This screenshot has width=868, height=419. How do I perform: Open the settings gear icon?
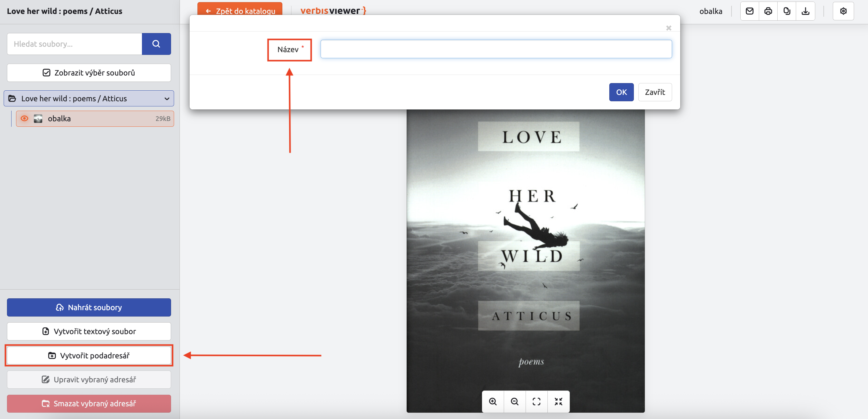[x=843, y=11]
